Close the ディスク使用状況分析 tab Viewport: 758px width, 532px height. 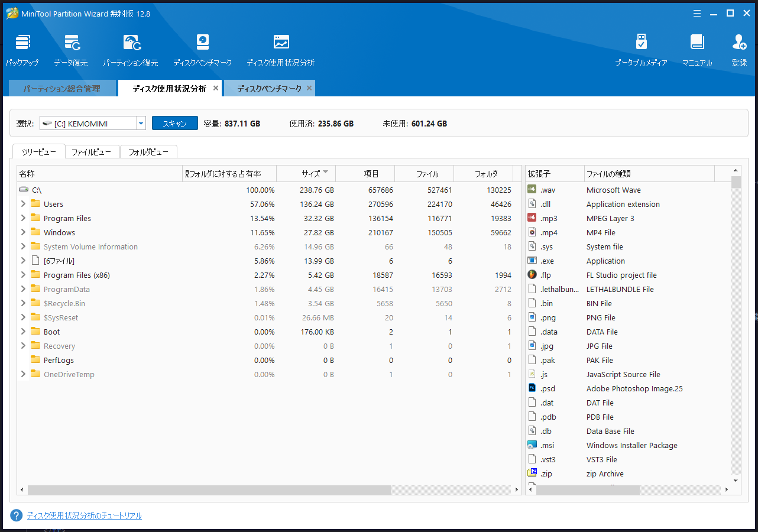pyautogui.click(x=216, y=88)
